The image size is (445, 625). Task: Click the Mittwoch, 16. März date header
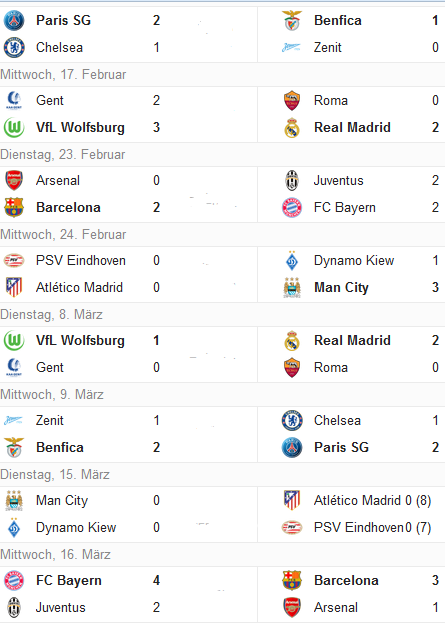pos(222,554)
